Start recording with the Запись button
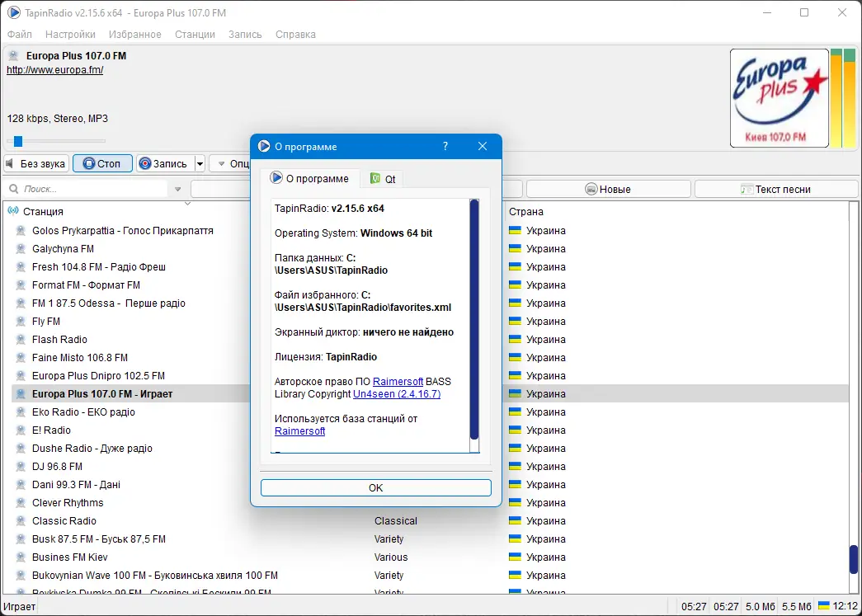Viewport: 862px width, 616px height. click(x=169, y=163)
